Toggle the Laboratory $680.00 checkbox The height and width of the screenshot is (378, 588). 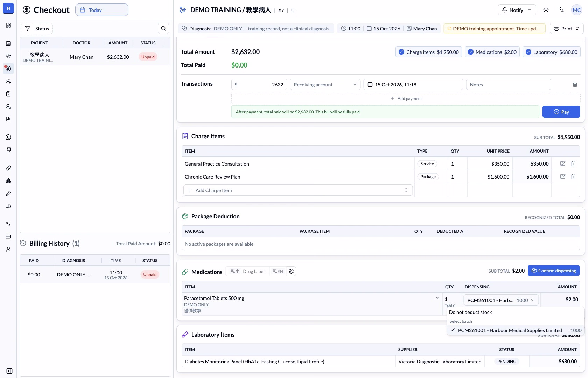(552, 52)
